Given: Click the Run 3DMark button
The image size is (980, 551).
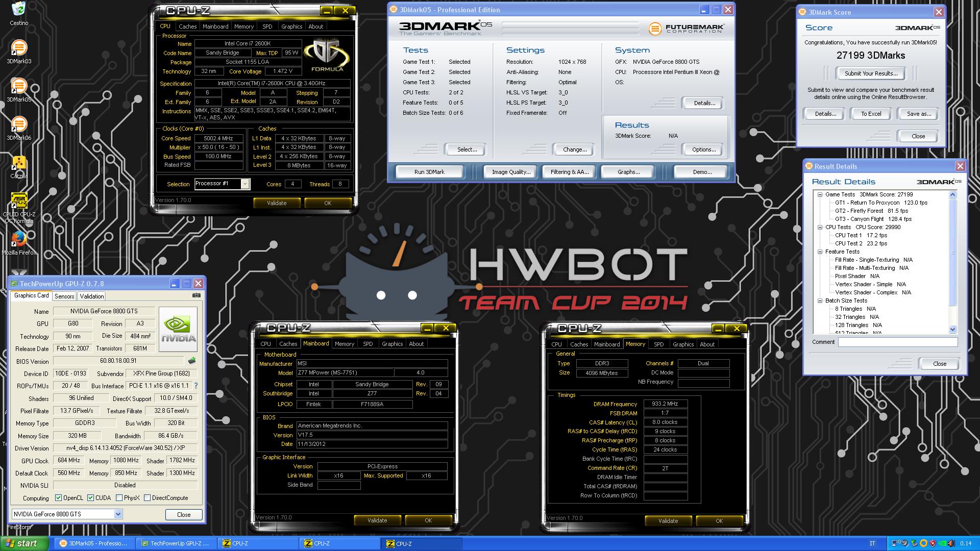Looking at the screenshot, I should 429,172.
